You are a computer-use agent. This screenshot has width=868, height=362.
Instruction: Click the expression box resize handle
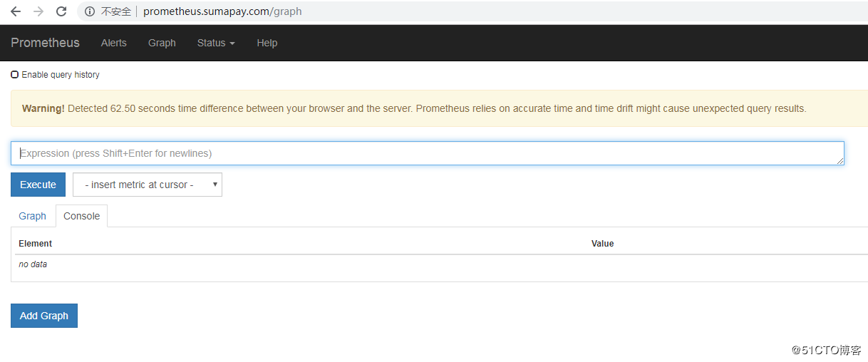840,161
